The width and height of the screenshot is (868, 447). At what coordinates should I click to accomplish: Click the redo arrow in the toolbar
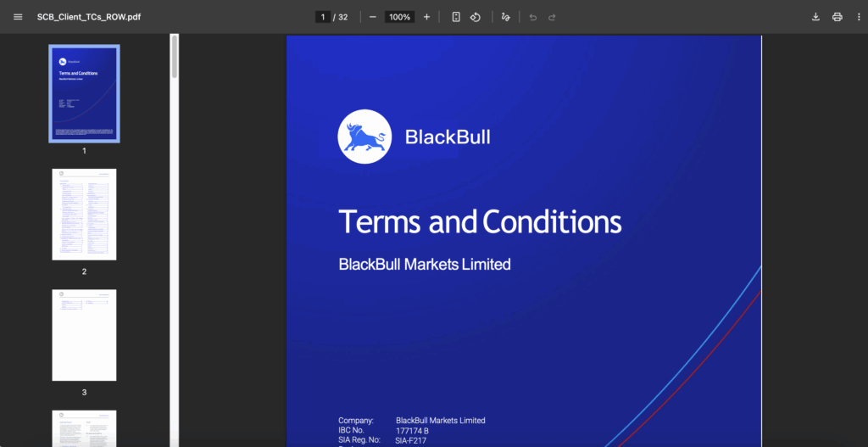click(552, 17)
